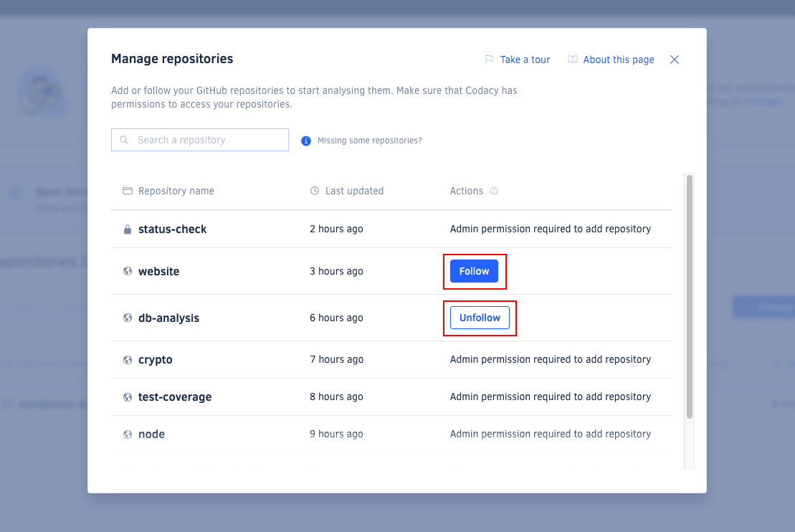
Task: Click the folder icon in Repository name header
Action: click(x=127, y=191)
